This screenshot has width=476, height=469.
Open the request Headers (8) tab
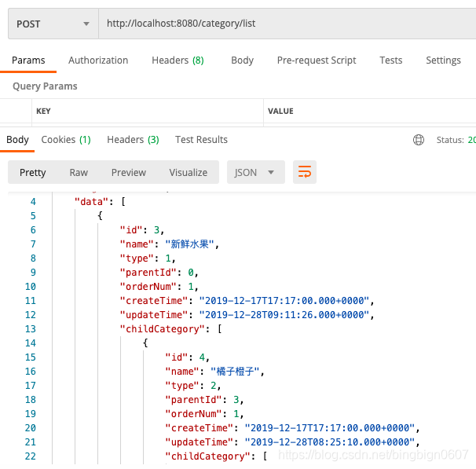(x=178, y=60)
